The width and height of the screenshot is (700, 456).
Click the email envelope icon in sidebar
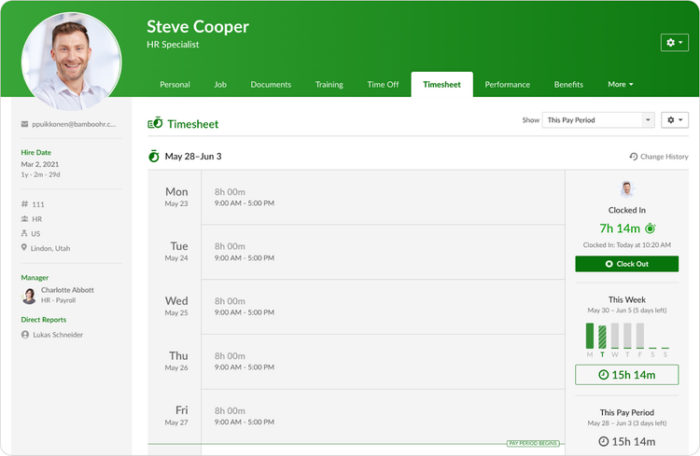(24, 124)
